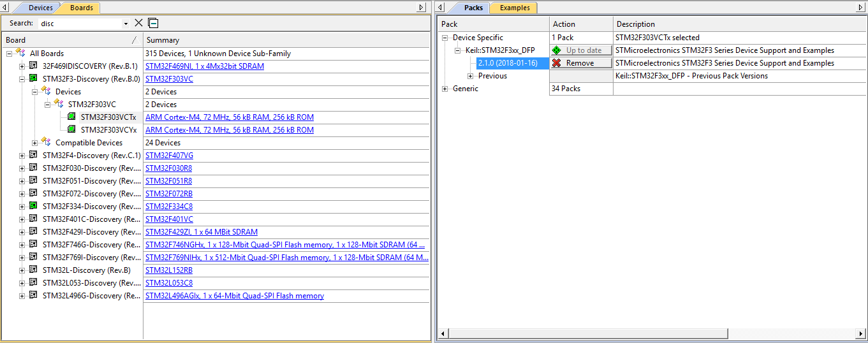Open the search field dropdown arrow
This screenshot has width=868, height=343.
[x=126, y=24]
